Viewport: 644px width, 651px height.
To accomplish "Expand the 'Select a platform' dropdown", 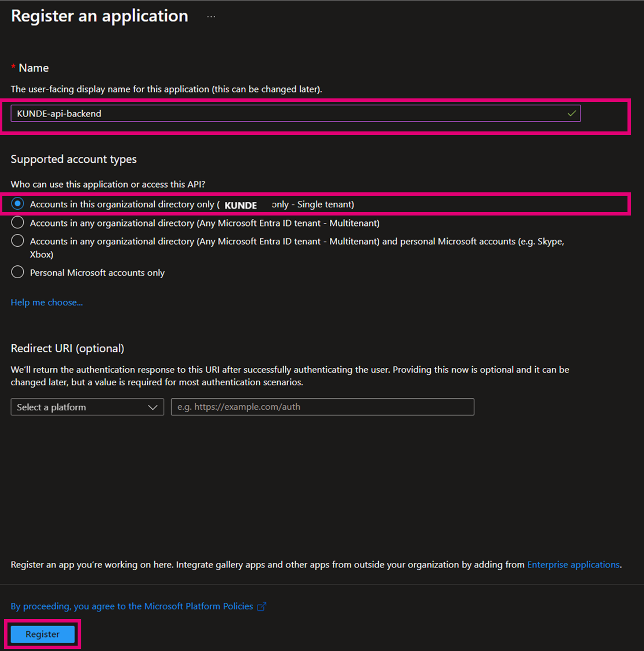I will 87,407.
